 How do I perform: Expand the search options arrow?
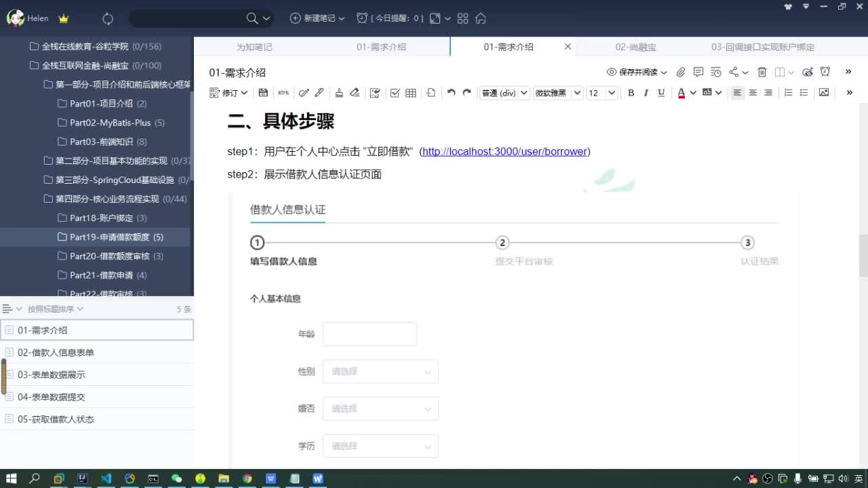266,18
